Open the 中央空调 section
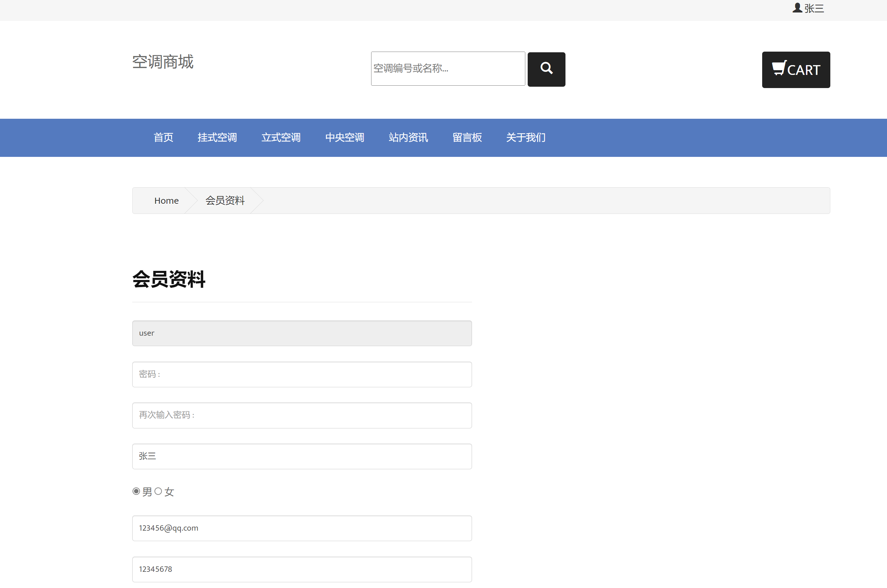Image resolution: width=887 pixels, height=588 pixels. click(345, 137)
